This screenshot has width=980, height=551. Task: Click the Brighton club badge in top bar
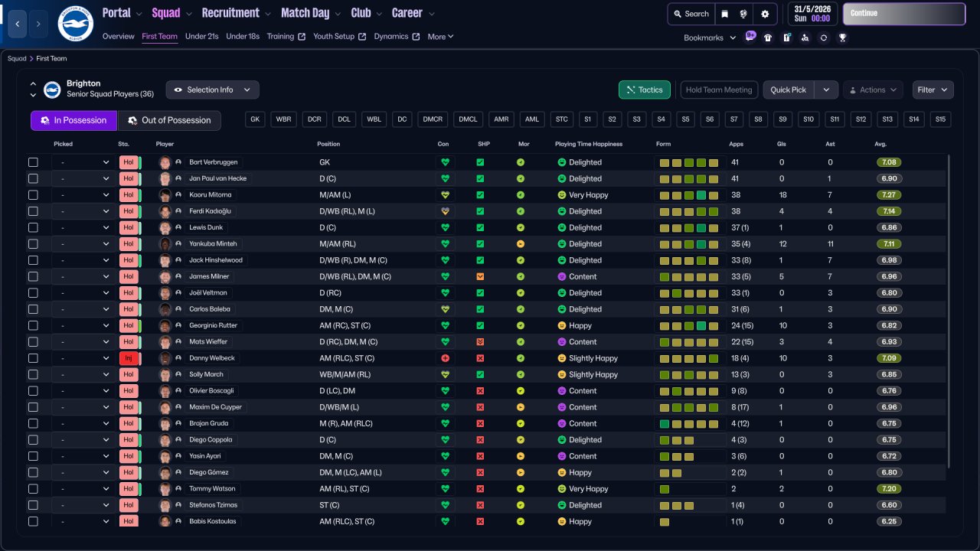75,24
